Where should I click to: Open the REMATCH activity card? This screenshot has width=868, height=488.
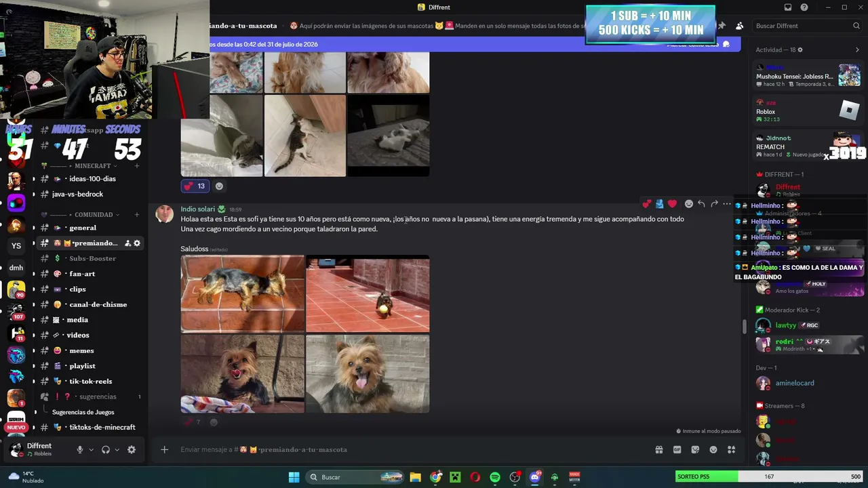click(x=808, y=146)
